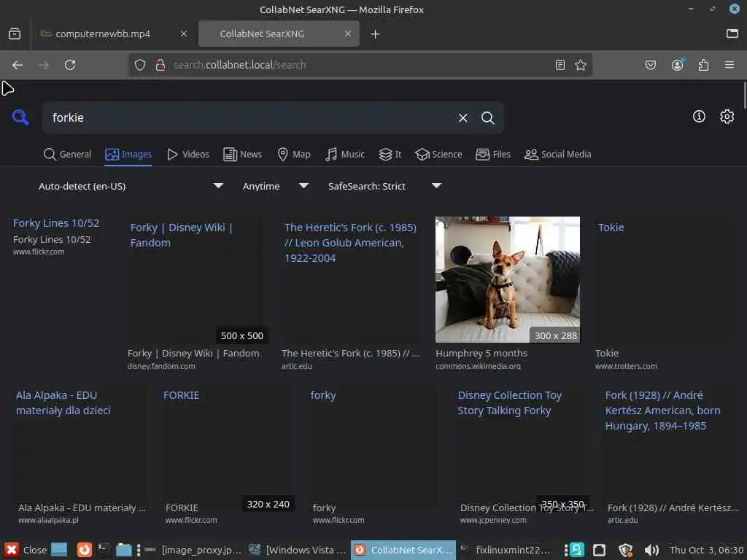Select the News search category
The image size is (747, 560).
pos(242,155)
